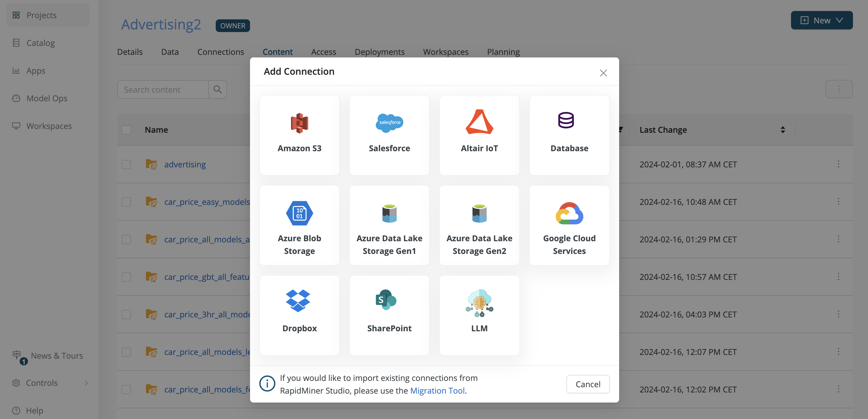Click the search magnifier icon
Image resolution: width=868 pixels, height=419 pixels.
[x=218, y=89]
